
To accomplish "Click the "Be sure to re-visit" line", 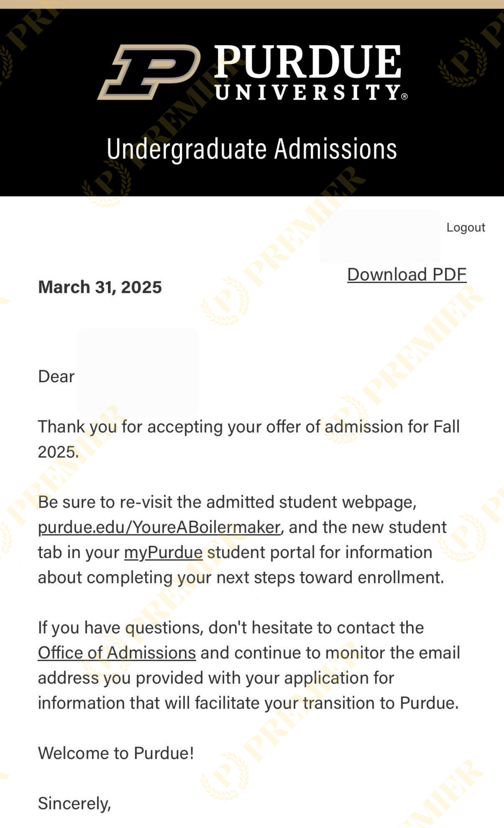I will pos(227,502).
